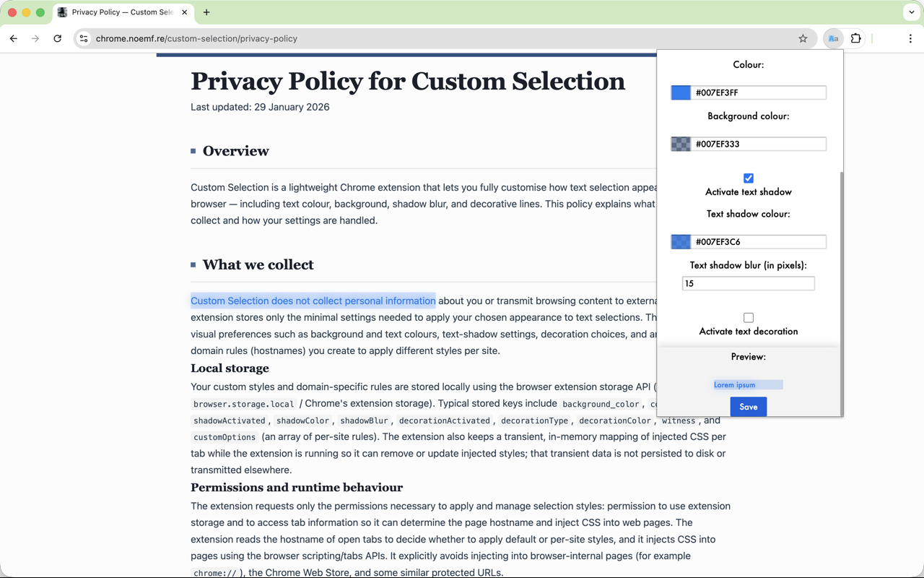Open a new tab with the plus button
The height and width of the screenshot is (578, 924).
tap(206, 12)
